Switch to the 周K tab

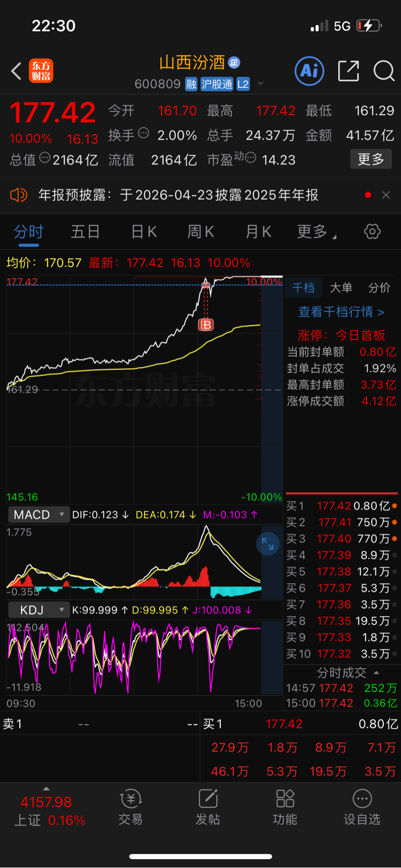tap(200, 231)
